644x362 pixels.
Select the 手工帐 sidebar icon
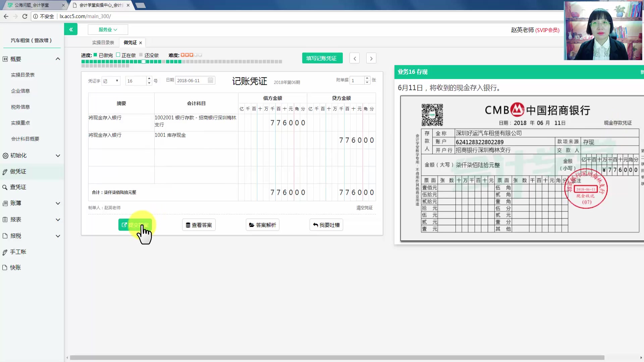pos(5,252)
